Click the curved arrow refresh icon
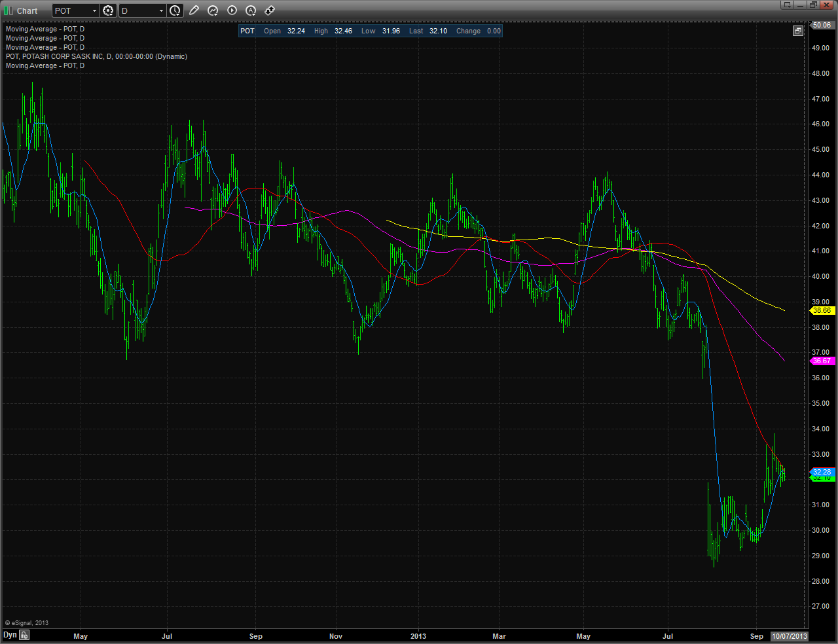This screenshot has height=644, width=838. (212, 10)
